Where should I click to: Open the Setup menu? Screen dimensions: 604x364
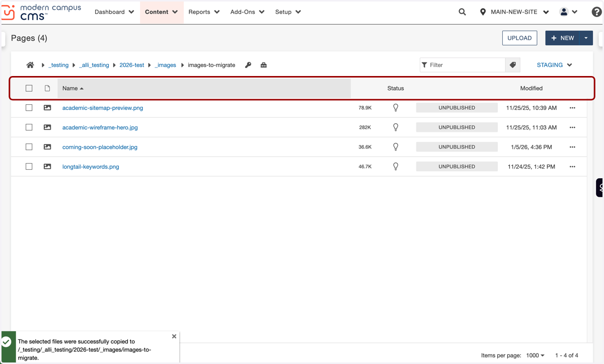tap(288, 12)
